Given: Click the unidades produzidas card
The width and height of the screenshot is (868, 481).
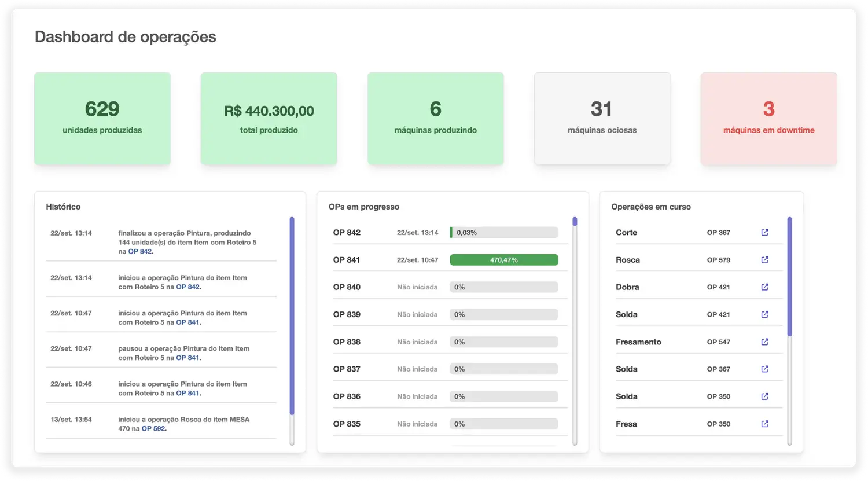Looking at the screenshot, I should (102, 119).
